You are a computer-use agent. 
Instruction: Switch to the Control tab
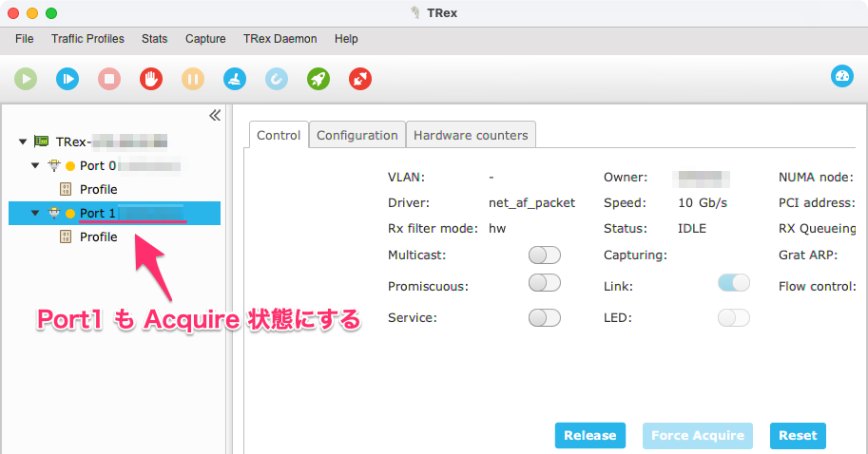(279, 135)
